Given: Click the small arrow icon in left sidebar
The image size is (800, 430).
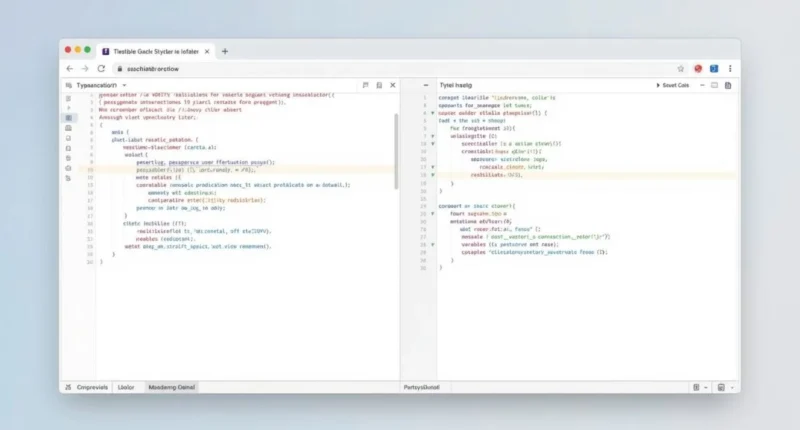Looking at the screenshot, I should [x=68, y=108].
